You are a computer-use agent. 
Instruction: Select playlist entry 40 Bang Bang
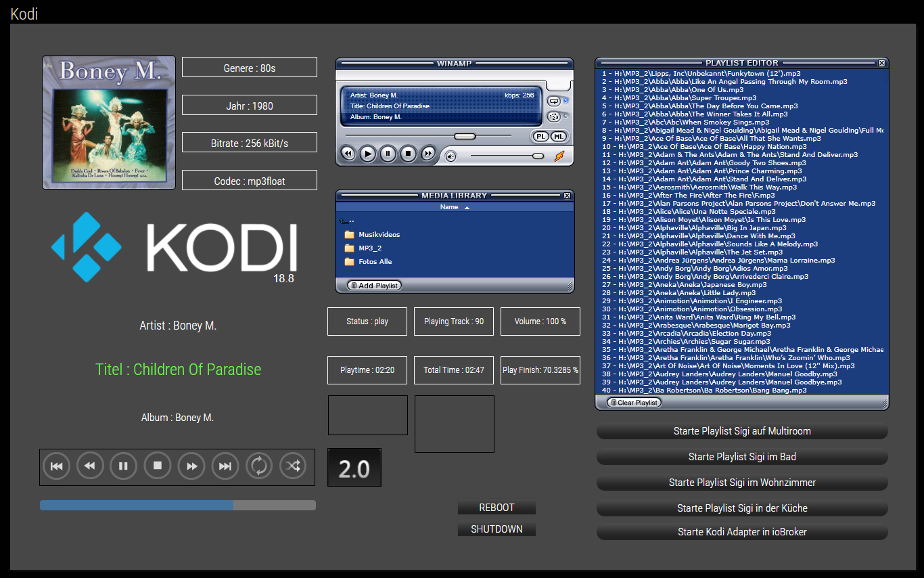point(703,390)
